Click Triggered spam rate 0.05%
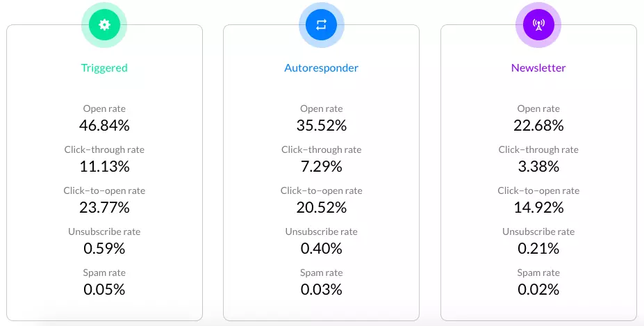644x326 pixels. point(104,290)
